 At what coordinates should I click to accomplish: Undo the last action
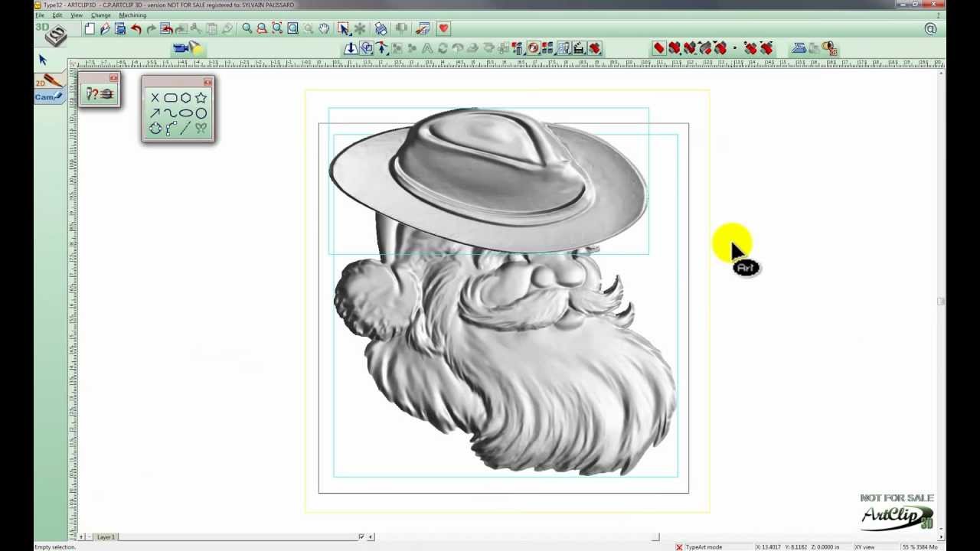pyautogui.click(x=136, y=29)
